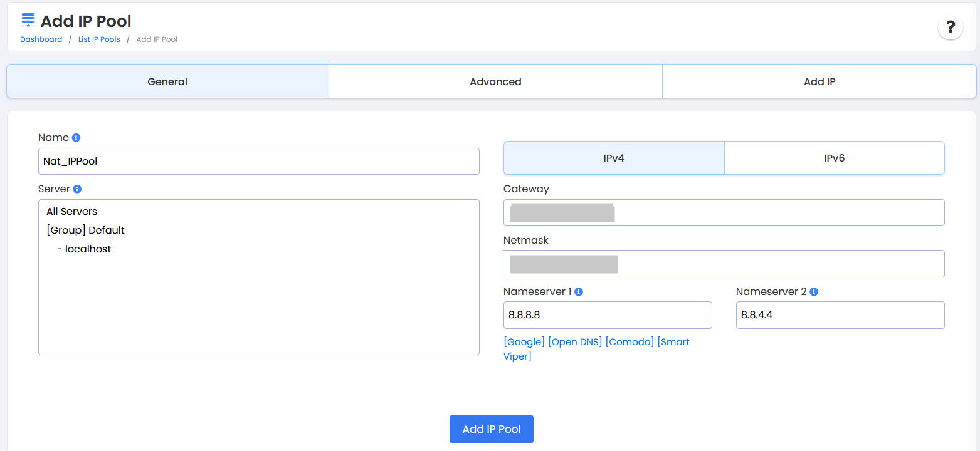Go to List IP Pools breadcrumb
Viewport: 980px width, 451px height.
(x=99, y=39)
